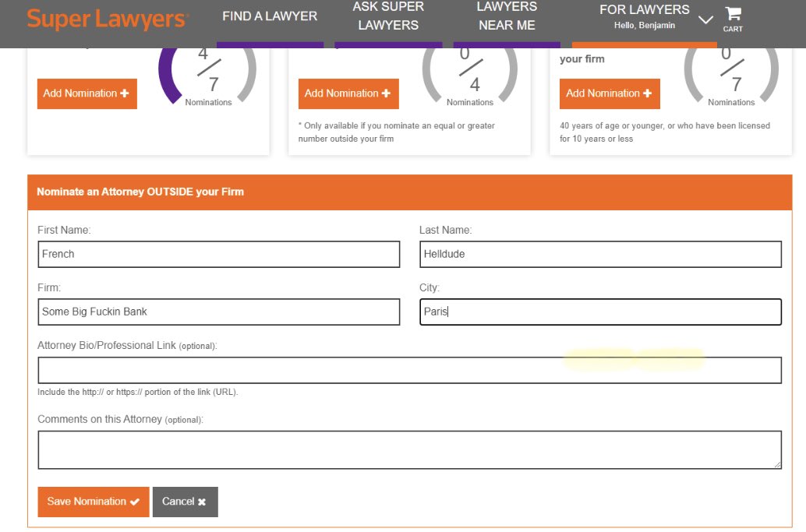Click the Comments on this Attorney textarea
806x532 pixels.
tap(410, 450)
